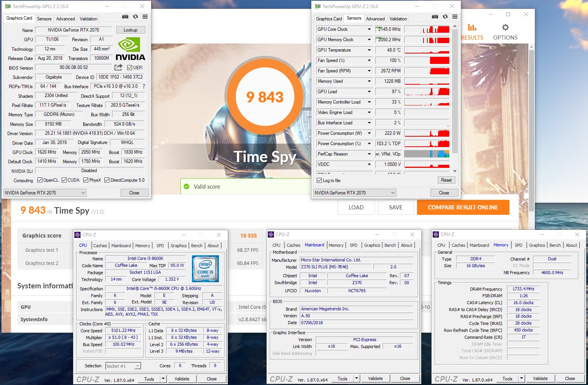Click refresh icon in GPU-Z Sensors window
The width and height of the screenshot is (588, 385).
pyautogui.click(x=445, y=17)
